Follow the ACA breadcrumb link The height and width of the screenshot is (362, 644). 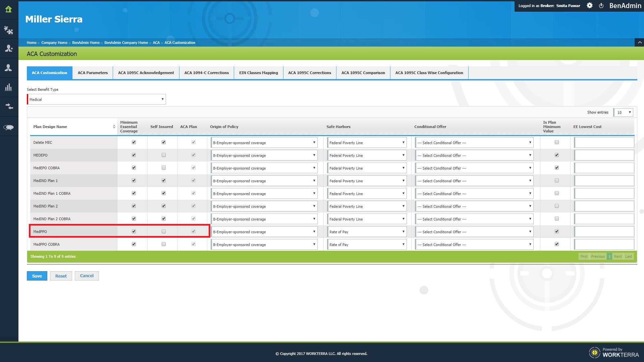(156, 43)
